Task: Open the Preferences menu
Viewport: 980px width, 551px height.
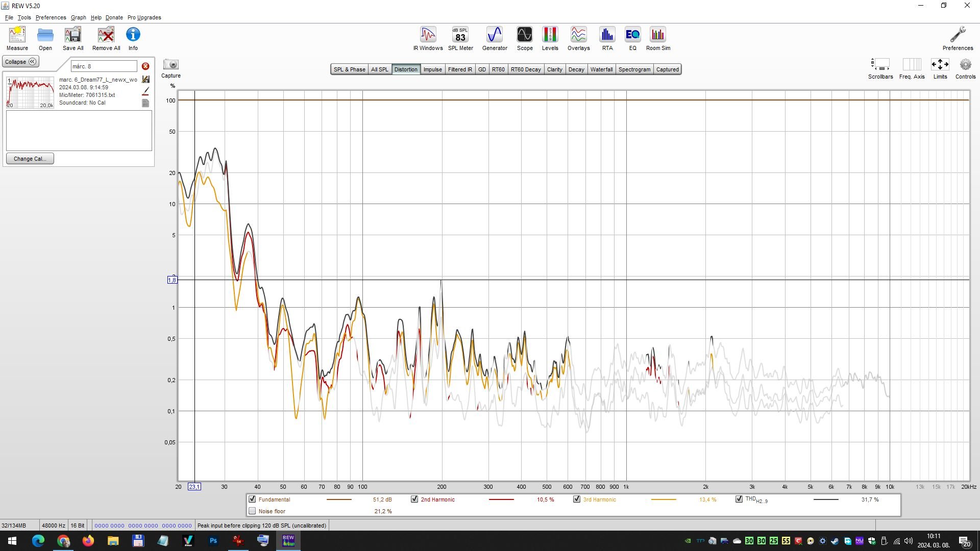Action: 51,17
